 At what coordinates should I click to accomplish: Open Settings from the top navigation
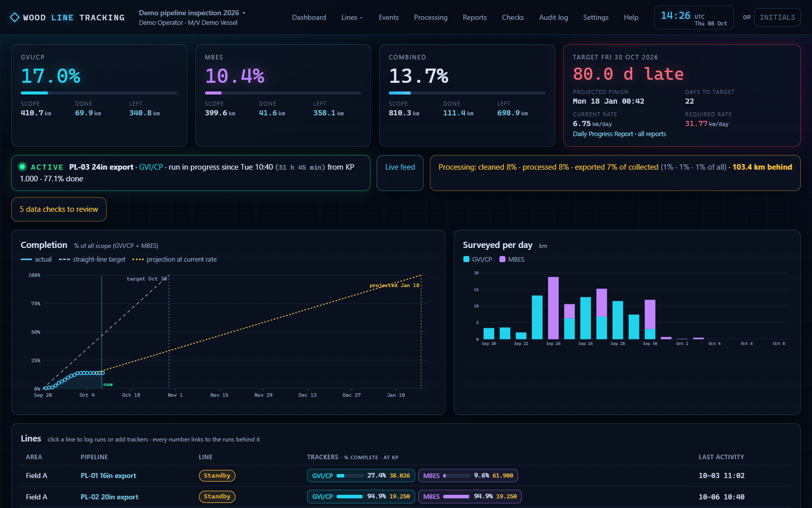596,17
